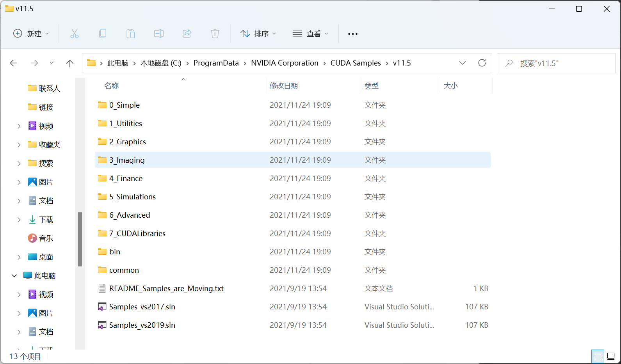The width and height of the screenshot is (621, 364).
Task: Collapse the 此电脑 tree node
Action: tap(14, 275)
